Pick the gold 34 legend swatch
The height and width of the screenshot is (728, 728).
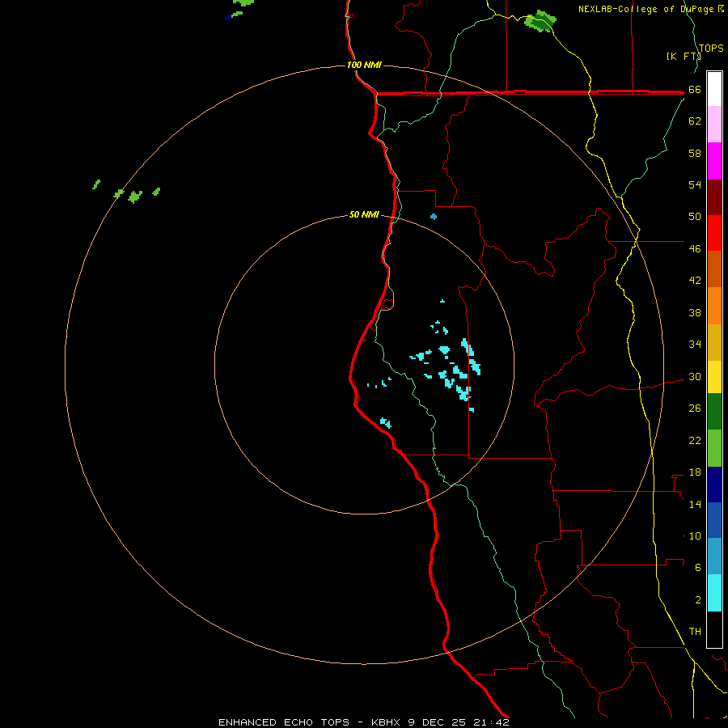[x=714, y=342]
